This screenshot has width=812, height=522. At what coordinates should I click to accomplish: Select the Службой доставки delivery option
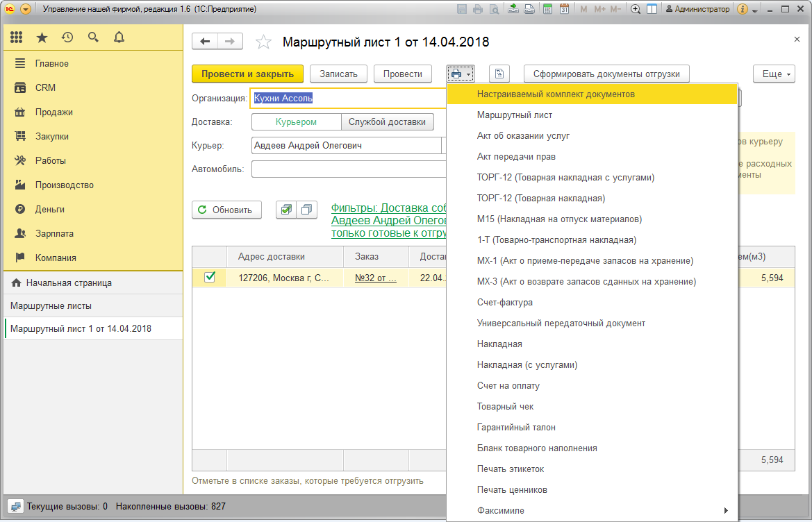click(x=388, y=122)
